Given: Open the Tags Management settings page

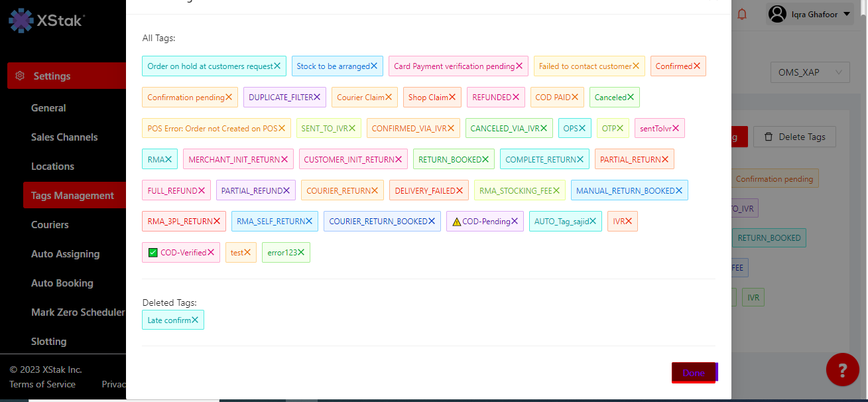Looking at the screenshot, I should (72, 196).
